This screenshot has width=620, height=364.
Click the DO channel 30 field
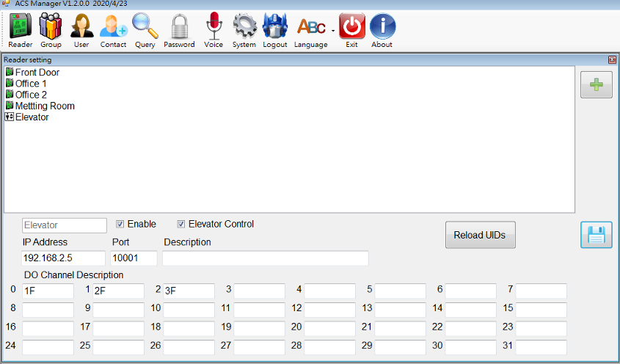[470, 347]
